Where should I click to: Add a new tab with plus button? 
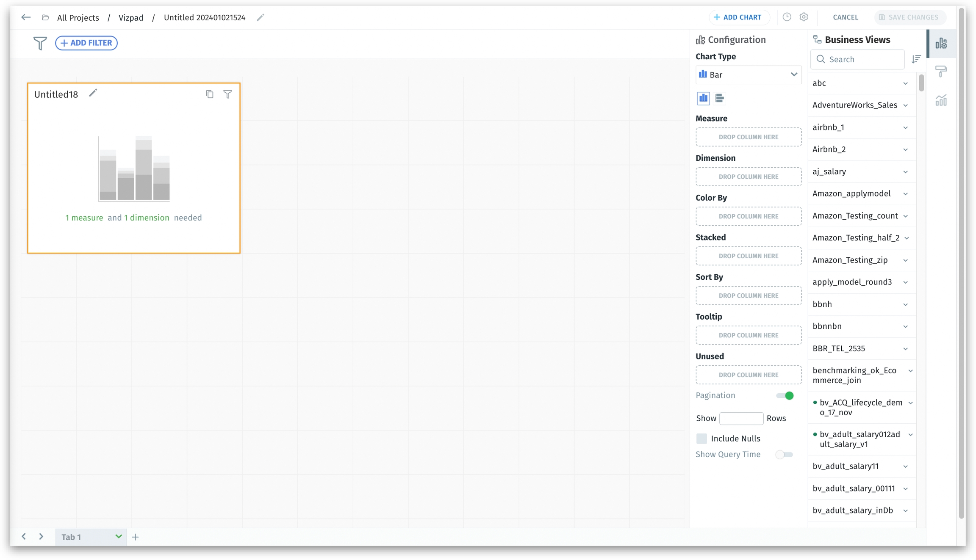[135, 537]
